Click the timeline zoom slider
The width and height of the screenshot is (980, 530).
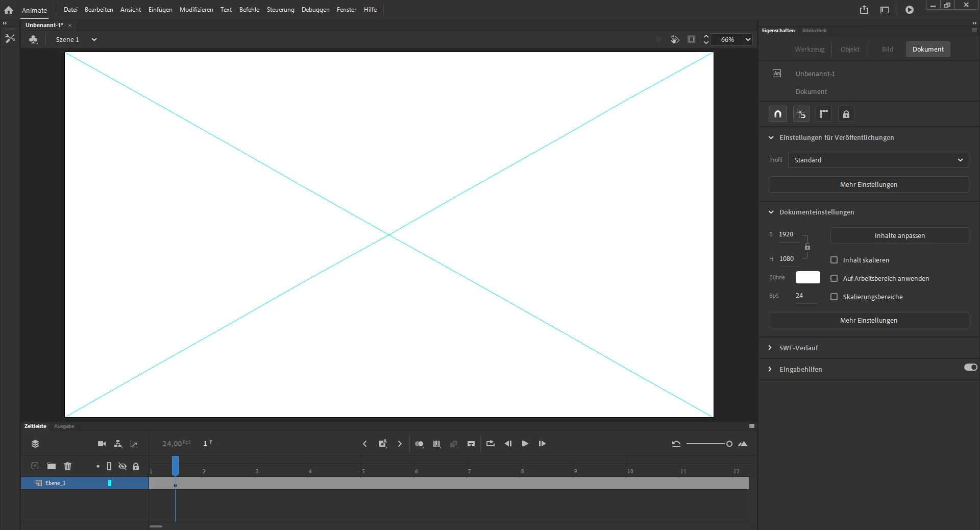point(709,444)
